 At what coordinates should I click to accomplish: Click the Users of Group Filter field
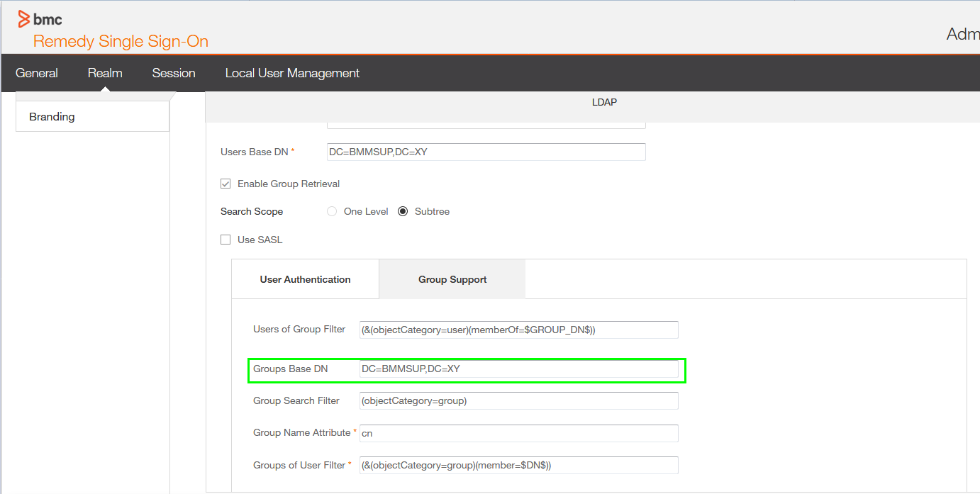coord(519,330)
